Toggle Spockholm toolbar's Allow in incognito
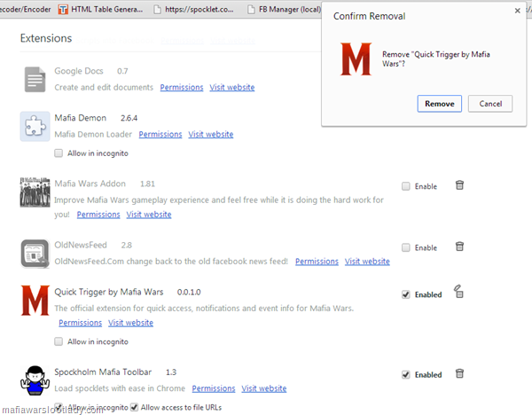 click(x=59, y=407)
